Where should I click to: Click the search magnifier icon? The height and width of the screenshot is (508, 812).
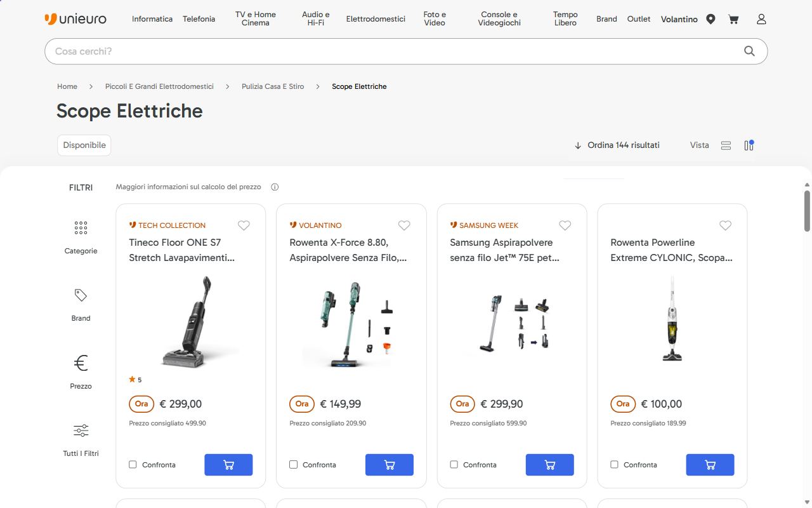tap(749, 51)
